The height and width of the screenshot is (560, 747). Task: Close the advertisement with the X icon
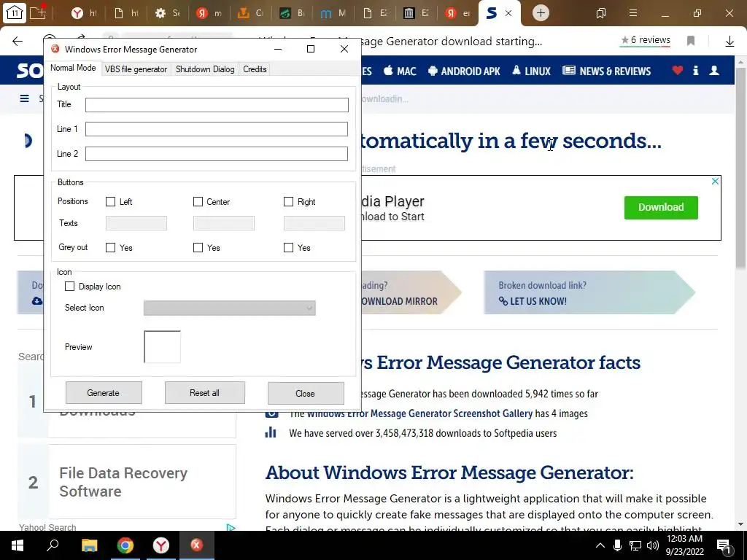pos(715,182)
